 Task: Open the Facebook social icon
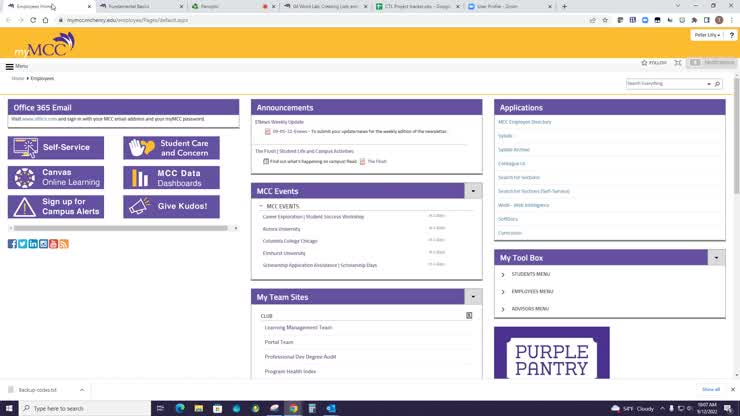pyautogui.click(x=12, y=244)
